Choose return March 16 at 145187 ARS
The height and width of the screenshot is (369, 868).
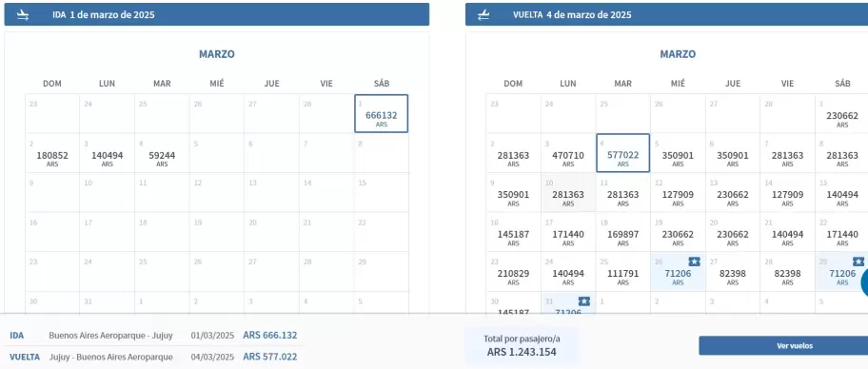point(513,232)
